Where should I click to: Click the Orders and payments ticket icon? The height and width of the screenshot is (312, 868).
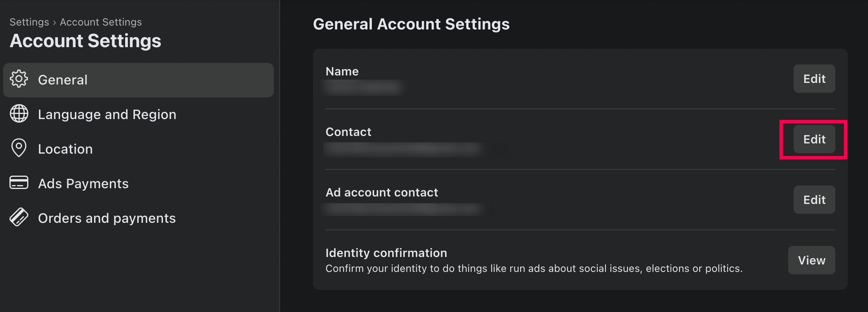[x=19, y=217]
